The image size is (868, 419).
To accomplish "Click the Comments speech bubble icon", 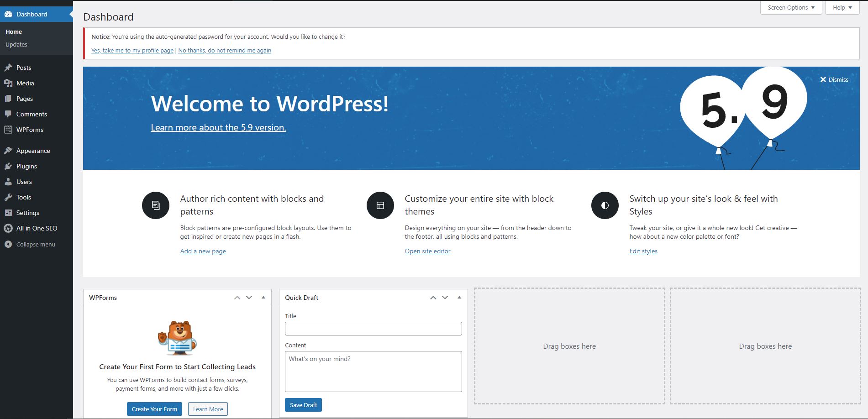I will 8,114.
